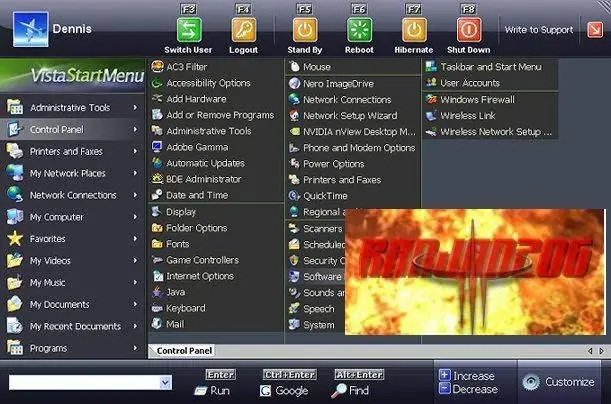The width and height of the screenshot is (611, 404).
Task: Click the Customize gear button
Action: pyautogui.click(x=559, y=382)
